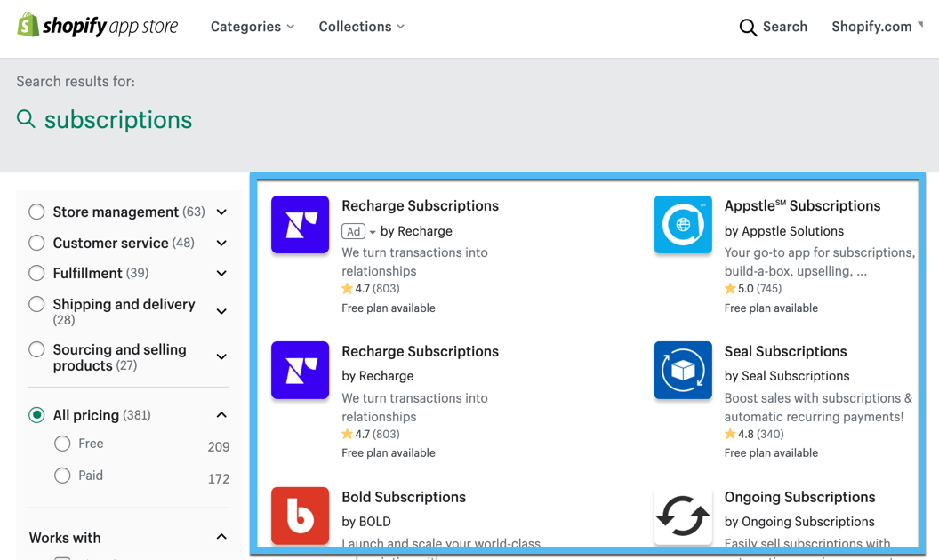Open the Categories dropdown menu
This screenshot has width=939, height=560.
253,27
